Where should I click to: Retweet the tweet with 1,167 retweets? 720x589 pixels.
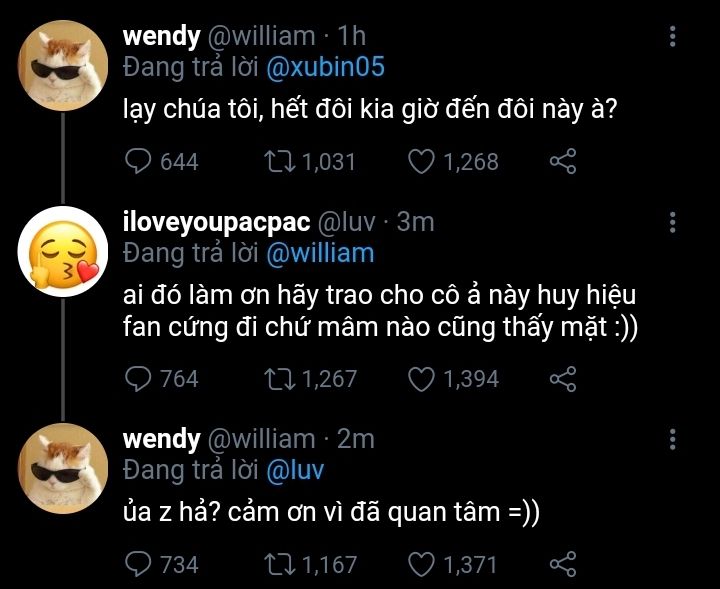pyautogui.click(x=280, y=565)
